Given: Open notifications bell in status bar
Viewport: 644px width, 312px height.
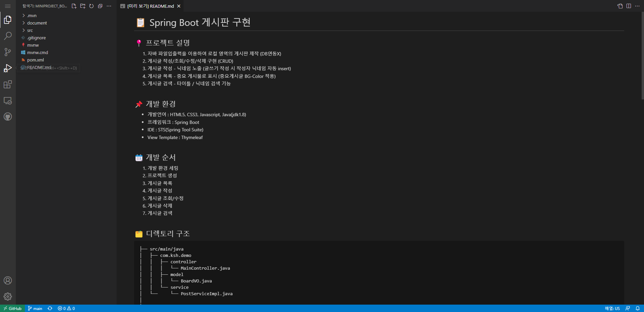Looking at the screenshot, I should (637, 308).
